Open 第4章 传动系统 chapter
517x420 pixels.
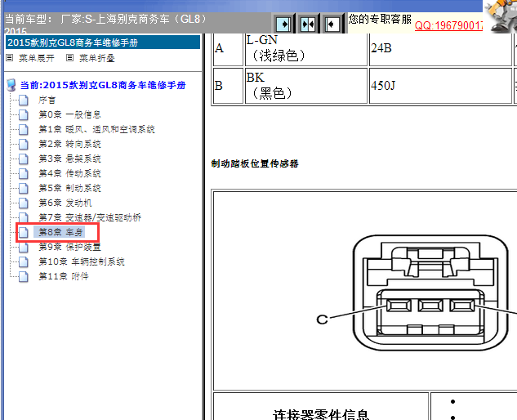tap(69, 173)
